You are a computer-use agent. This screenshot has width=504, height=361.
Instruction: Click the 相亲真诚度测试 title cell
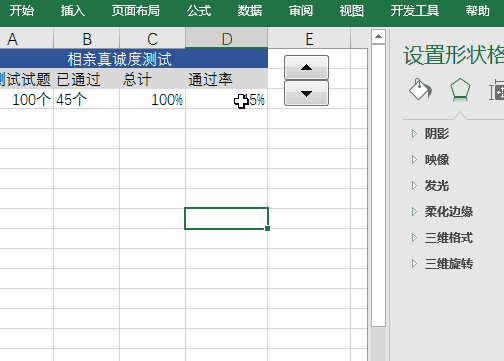click(134, 59)
